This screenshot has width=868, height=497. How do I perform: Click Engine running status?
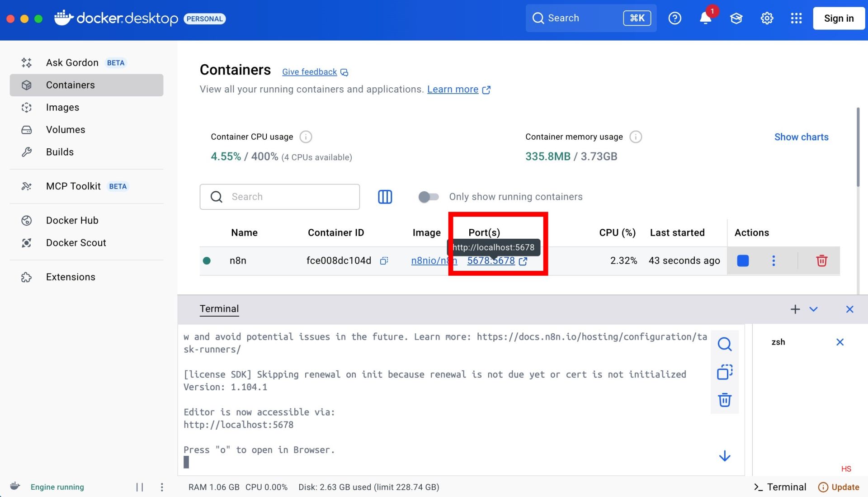click(x=57, y=487)
